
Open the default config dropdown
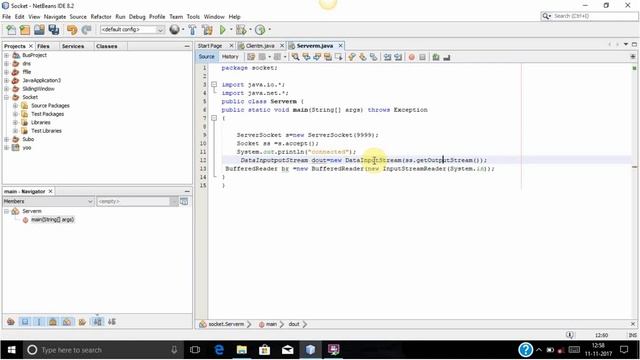pyautogui.click(x=132, y=30)
